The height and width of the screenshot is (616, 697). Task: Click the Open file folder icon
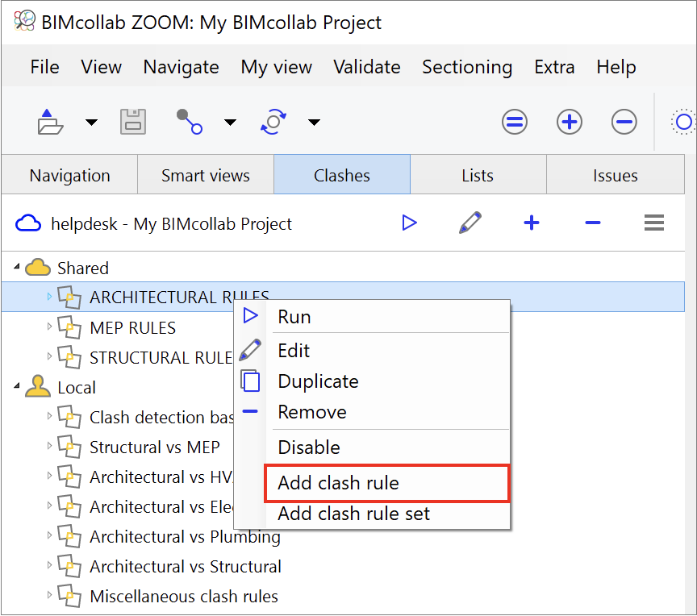pos(50,122)
